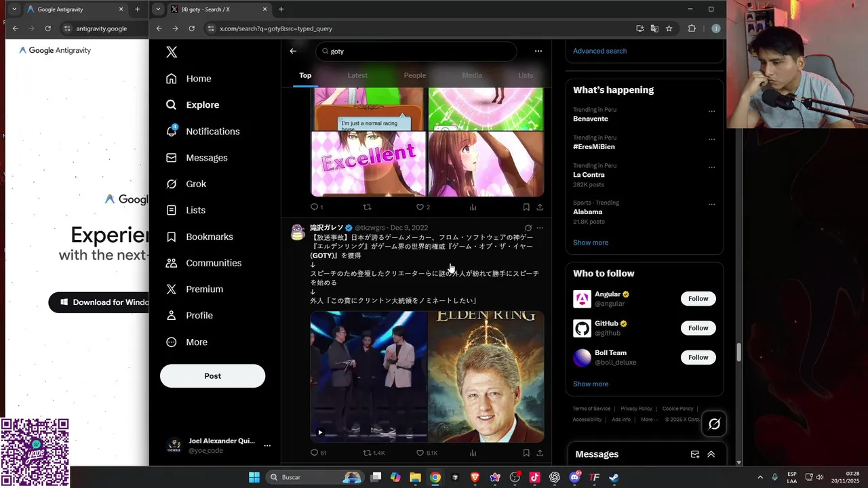Bookmark this page with the star icon
Screen dimensions: 868x488
(x=669, y=28)
